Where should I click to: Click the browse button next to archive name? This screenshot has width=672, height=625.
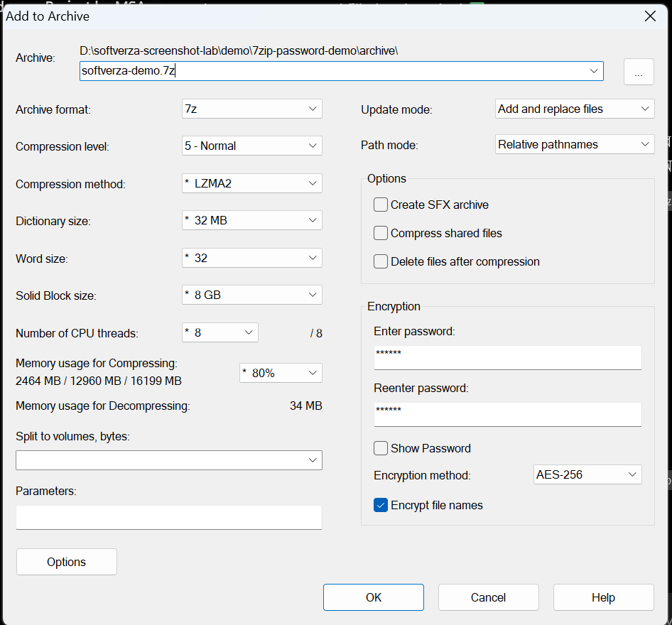(x=639, y=72)
